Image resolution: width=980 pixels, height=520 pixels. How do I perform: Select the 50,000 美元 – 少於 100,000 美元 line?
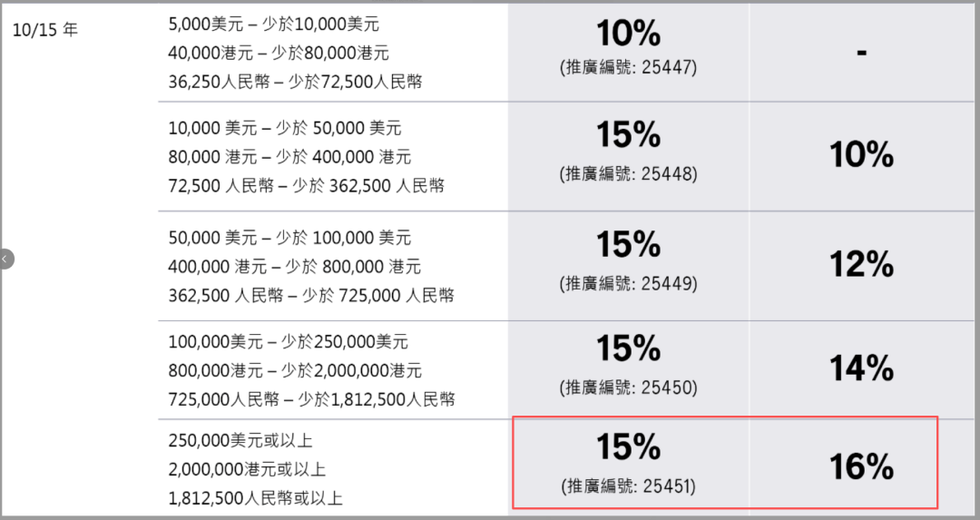point(289,238)
